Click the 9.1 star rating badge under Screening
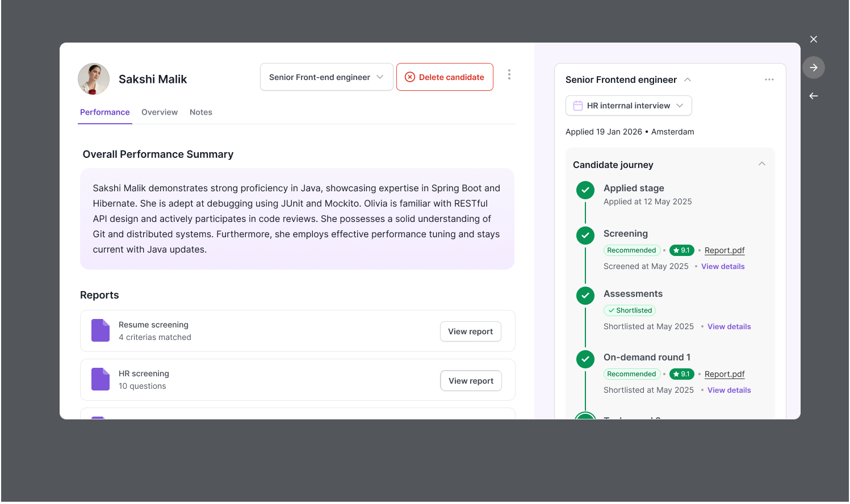Screen dimensions: 850x504 pos(682,250)
